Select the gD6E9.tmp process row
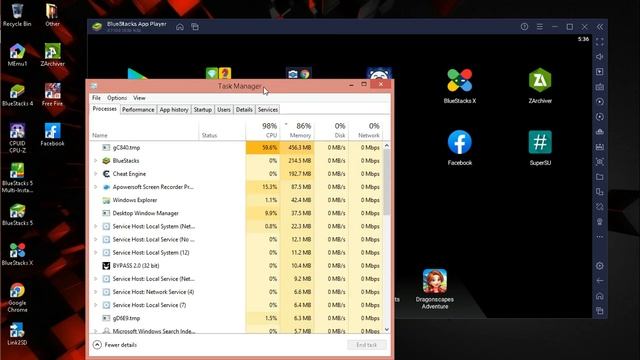640x360 pixels. (x=236, y=318)
